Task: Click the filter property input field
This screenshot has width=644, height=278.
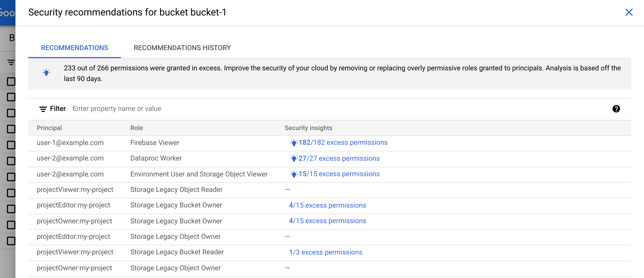Action: pos(117,109)
